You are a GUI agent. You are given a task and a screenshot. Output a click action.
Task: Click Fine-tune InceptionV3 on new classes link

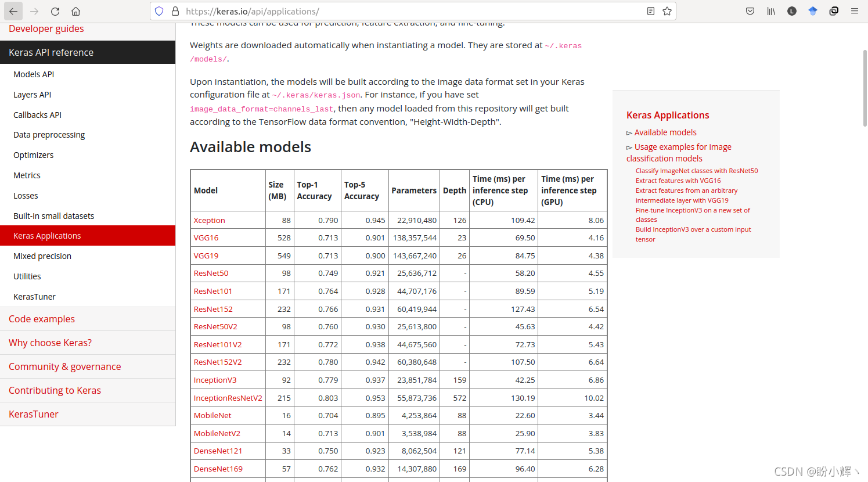[693, 215]
